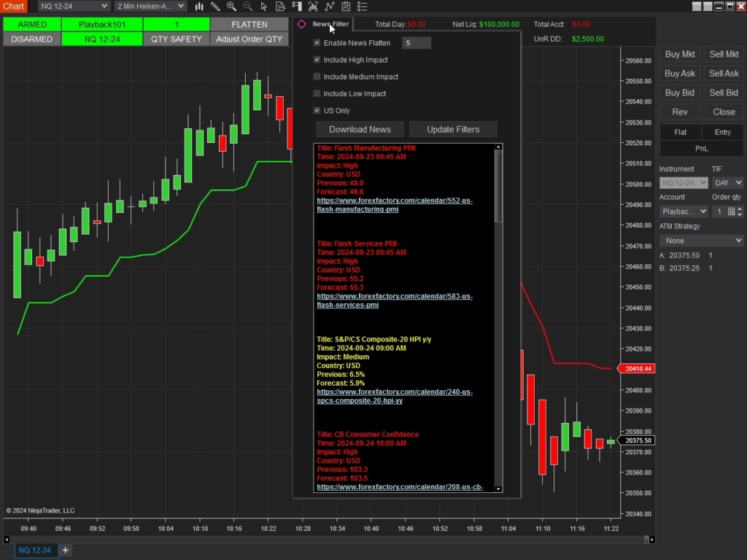Toggle the US Only filter

point(317,110)
